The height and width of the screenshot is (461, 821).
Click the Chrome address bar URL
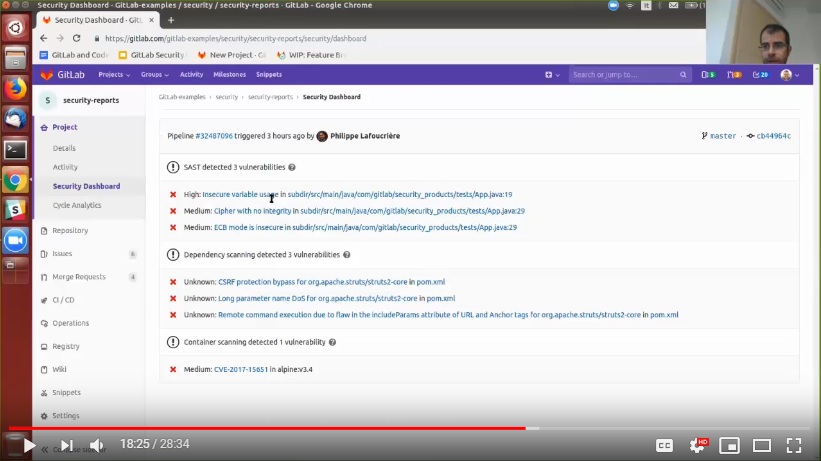pyautogui.click(x=236, y=38)
